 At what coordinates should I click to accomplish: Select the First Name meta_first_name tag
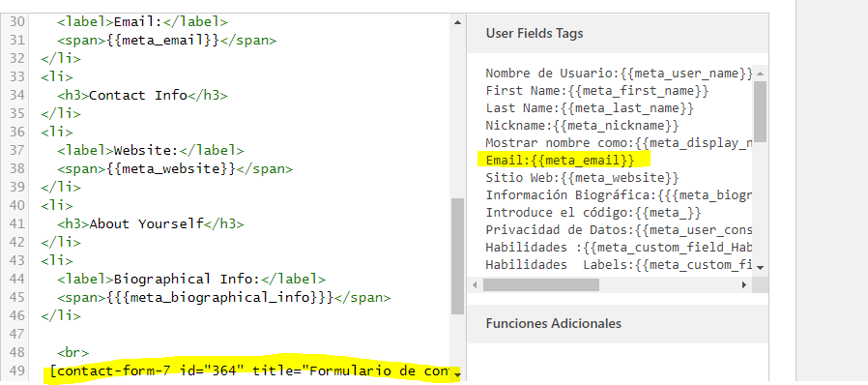coord(596,90)
